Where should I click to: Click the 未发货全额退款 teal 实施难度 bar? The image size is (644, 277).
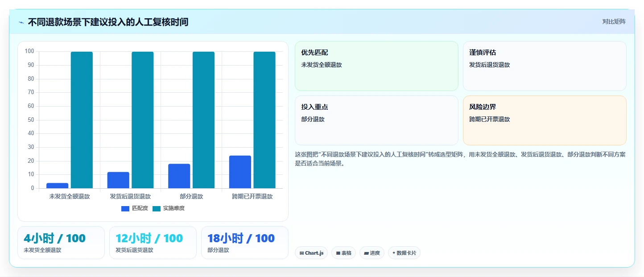coord(82,120)
